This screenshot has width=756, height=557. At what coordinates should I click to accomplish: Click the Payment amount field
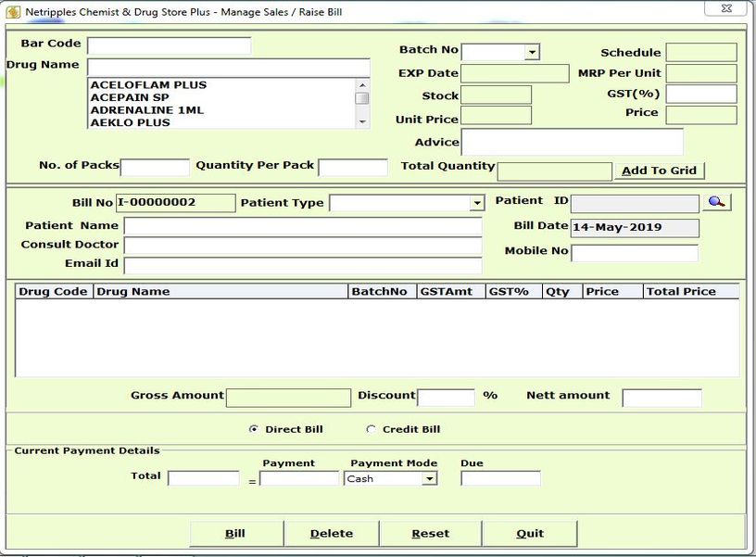point(299,478)
